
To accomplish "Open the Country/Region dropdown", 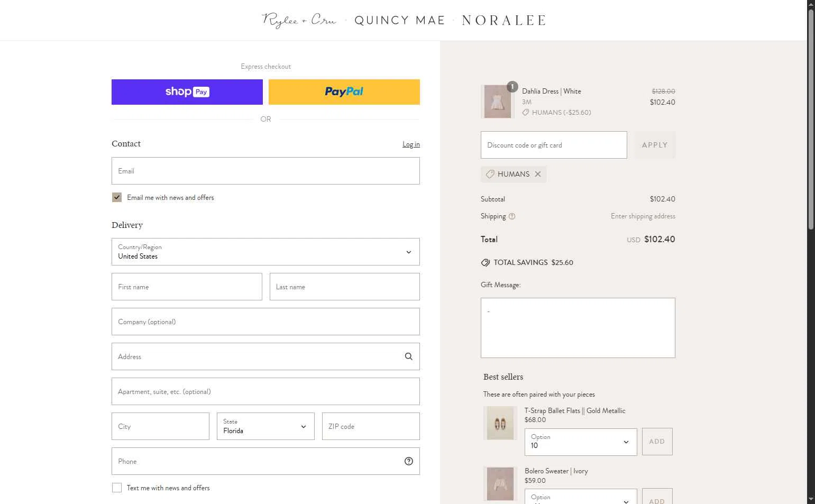I will (x=265, y=252).
